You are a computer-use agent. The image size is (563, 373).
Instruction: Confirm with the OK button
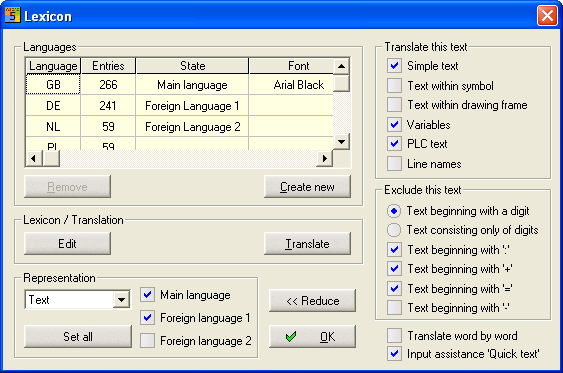click(x=312, y=336)
